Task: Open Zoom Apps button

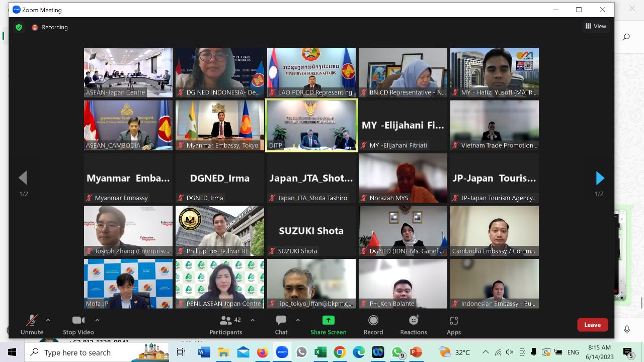Action: click(x=454, y=325)
